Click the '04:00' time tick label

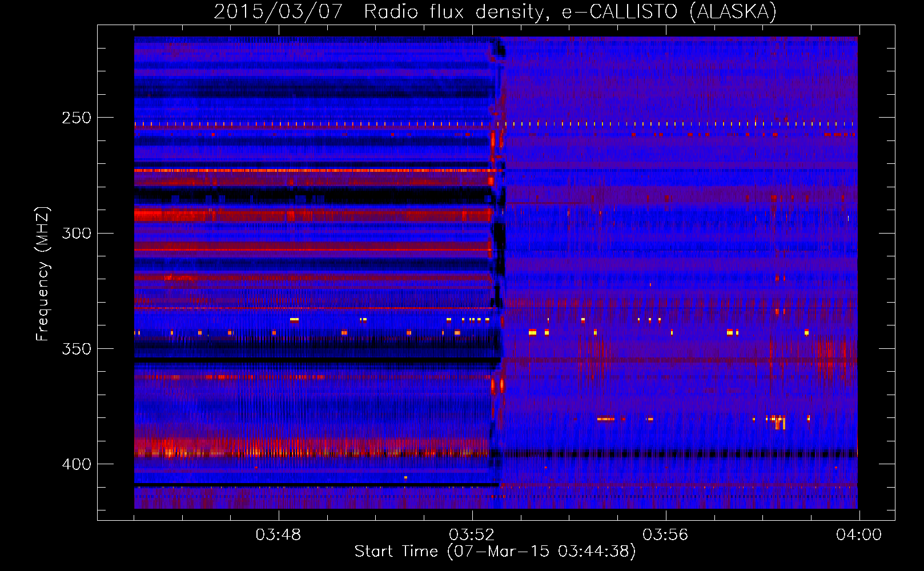tap(859, 534)
